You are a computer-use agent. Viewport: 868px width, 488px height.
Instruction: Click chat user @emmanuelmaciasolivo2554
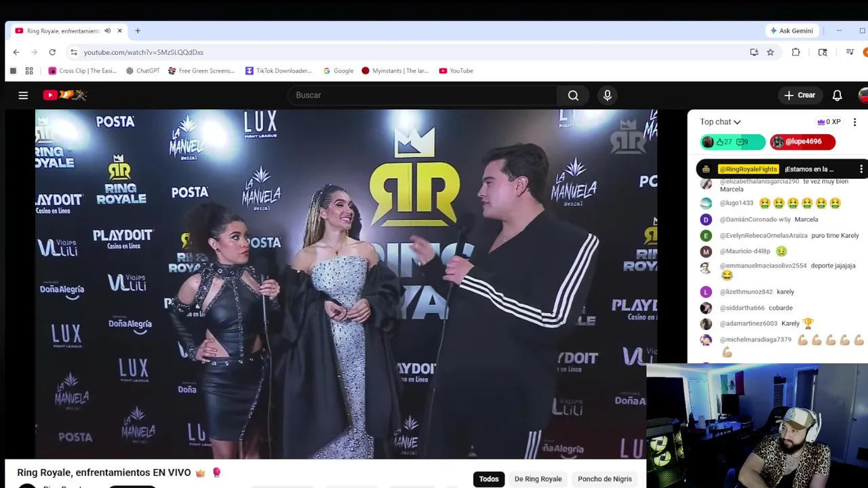[x=763, y=266]
